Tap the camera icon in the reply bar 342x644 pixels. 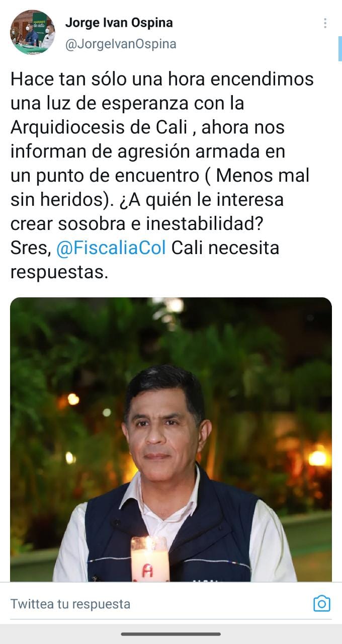(x=321, y=603)
